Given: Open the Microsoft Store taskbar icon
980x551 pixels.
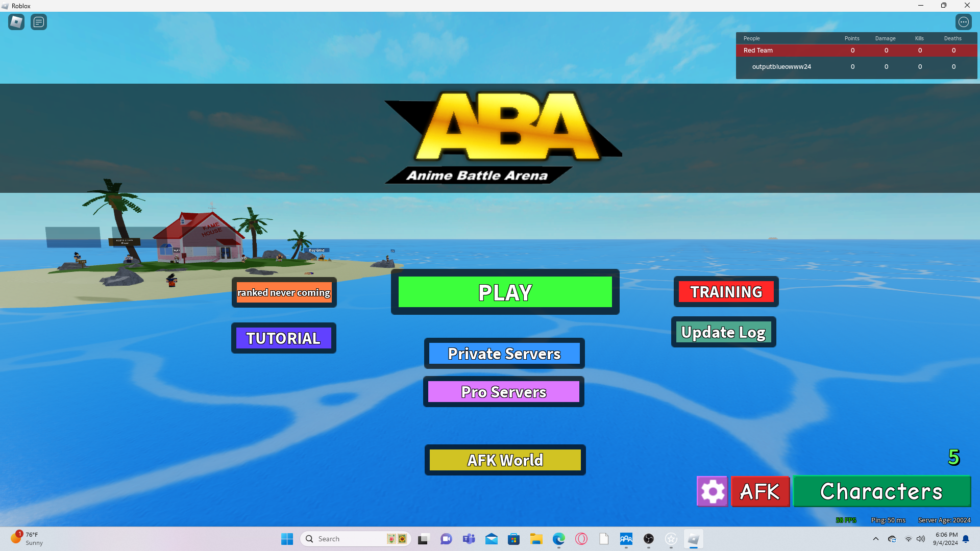Looking at the screenshot, I should tap(513, 539).
